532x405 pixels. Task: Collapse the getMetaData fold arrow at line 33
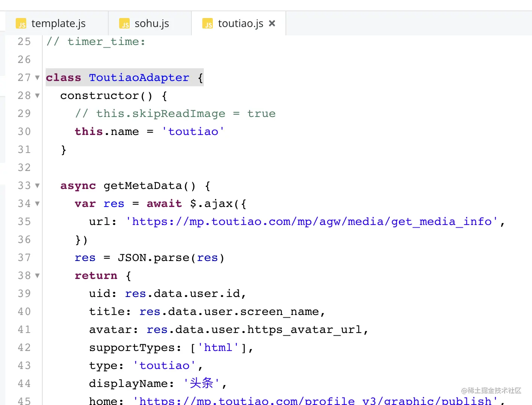[37, 186]
